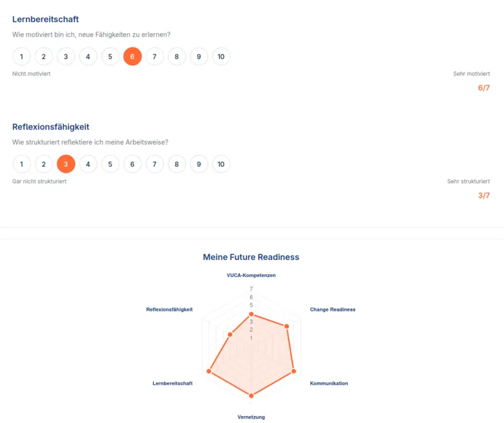This screenshot has width=504, height=423.
Task: Click the VUCA-Kompetenzen axis label on the radar chart
Action: coord(251,275)
